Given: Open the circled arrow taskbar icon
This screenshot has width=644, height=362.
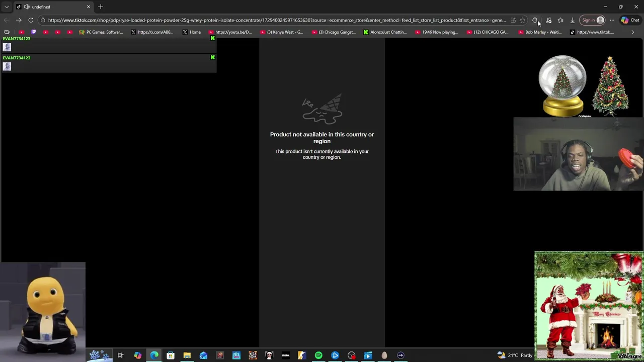Looking at the screenshot, I should tap(400, 355).
